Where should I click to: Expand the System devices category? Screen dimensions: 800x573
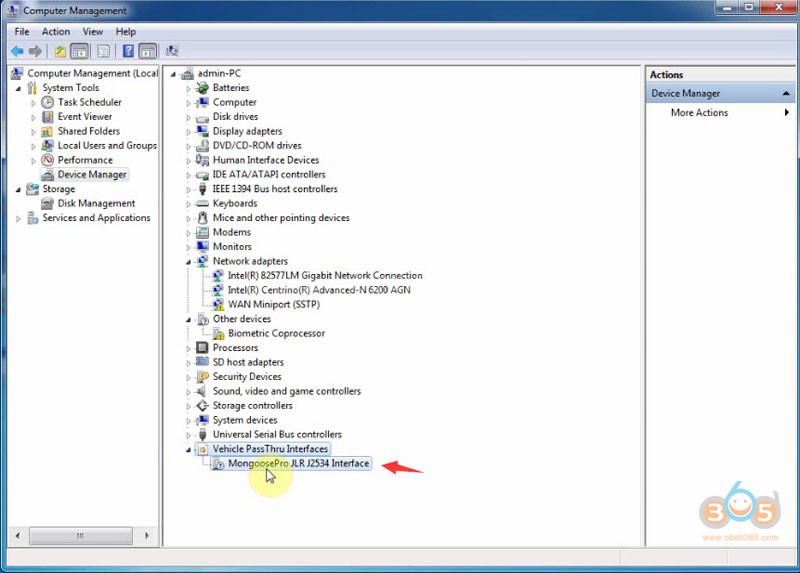pos(188,420)
